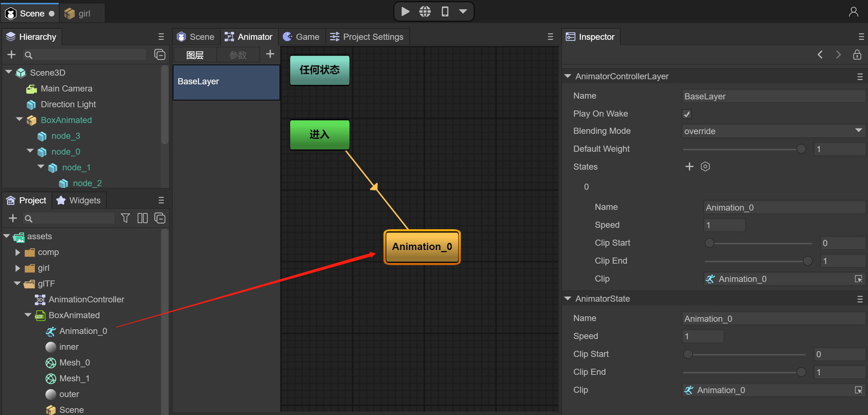868x415 pixels.
Task: Click the mobile device preview icon
Action: [x=445, y=12]
